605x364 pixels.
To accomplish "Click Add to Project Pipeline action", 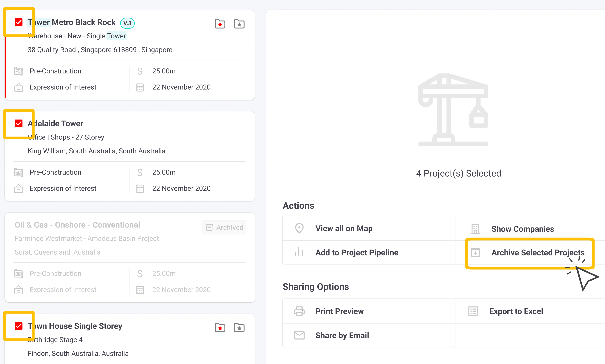I will tap(356, 252).
